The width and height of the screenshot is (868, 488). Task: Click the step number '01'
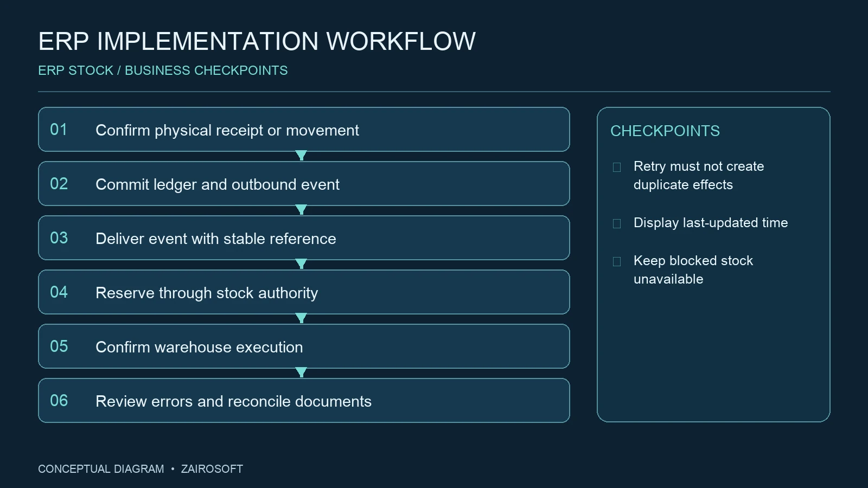tap(59, 130)
